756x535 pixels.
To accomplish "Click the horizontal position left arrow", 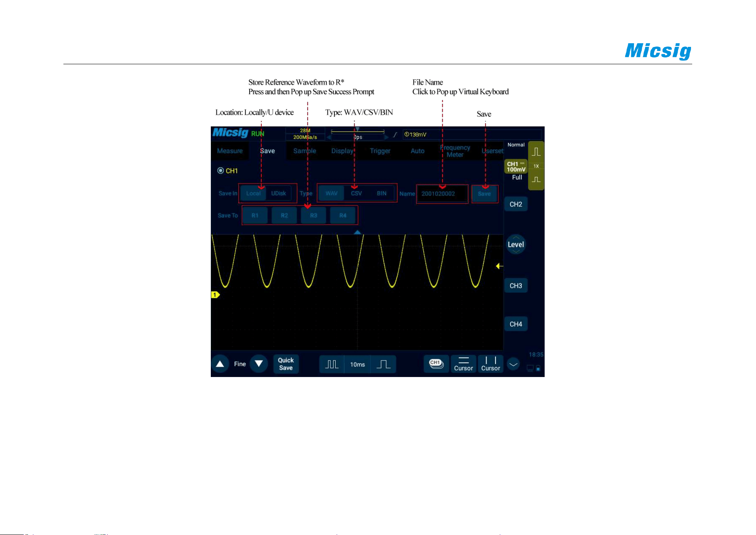I will [x=329, y=137].
